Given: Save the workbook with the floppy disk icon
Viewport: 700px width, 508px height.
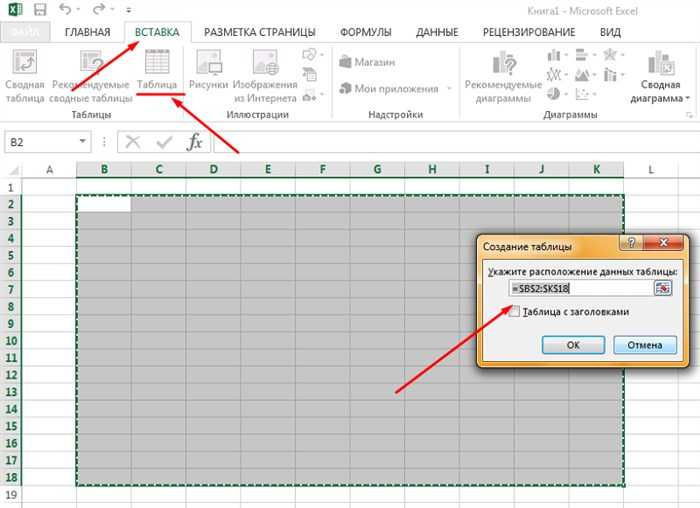Looking at the screenshot, I should click(40, 9).
